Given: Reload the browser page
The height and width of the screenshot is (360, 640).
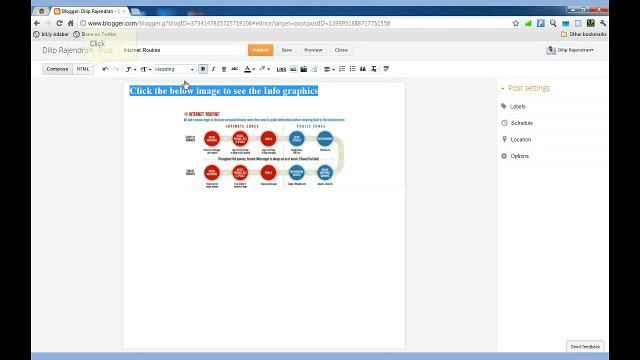Looking at the screenshot, I should [60, 23].
